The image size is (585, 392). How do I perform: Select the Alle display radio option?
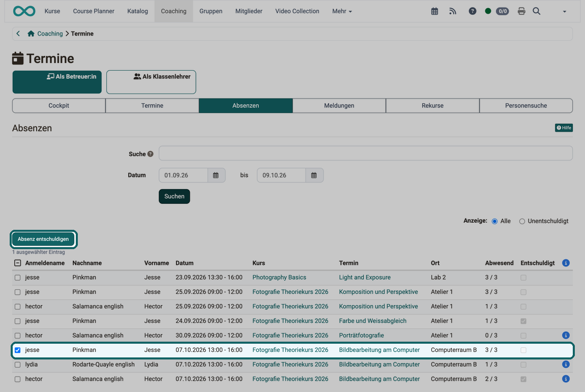[x=495, y=221]
